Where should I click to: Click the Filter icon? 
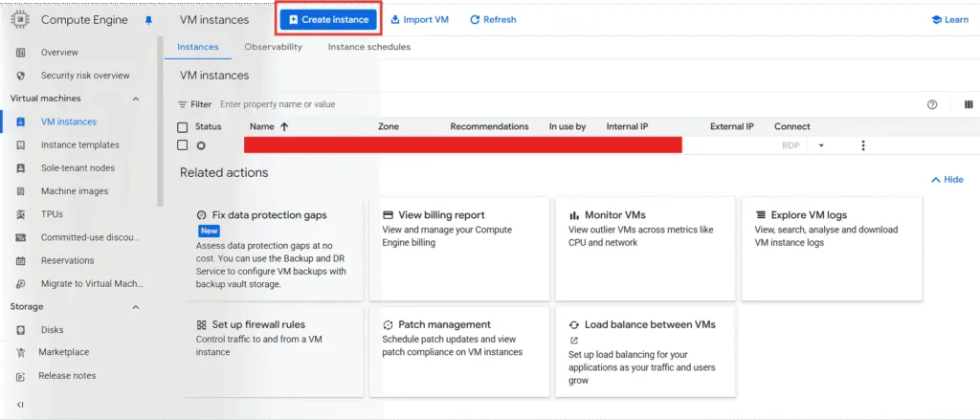click(183, 104)
